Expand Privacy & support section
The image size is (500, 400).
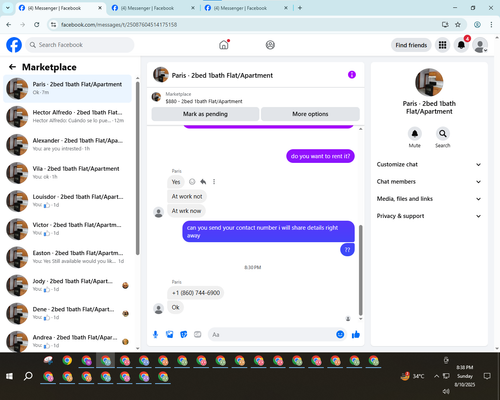tap(429, 216)
